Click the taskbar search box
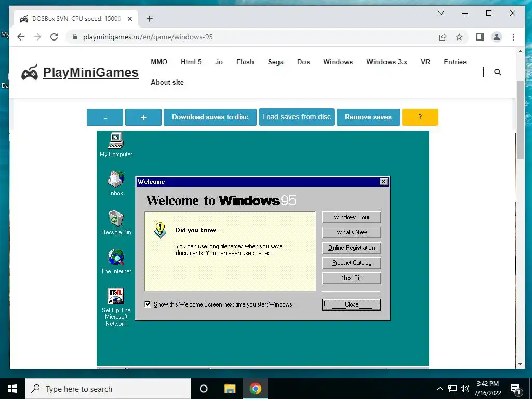Viewport: 532px width, 399px height. (x=108, y=389)
